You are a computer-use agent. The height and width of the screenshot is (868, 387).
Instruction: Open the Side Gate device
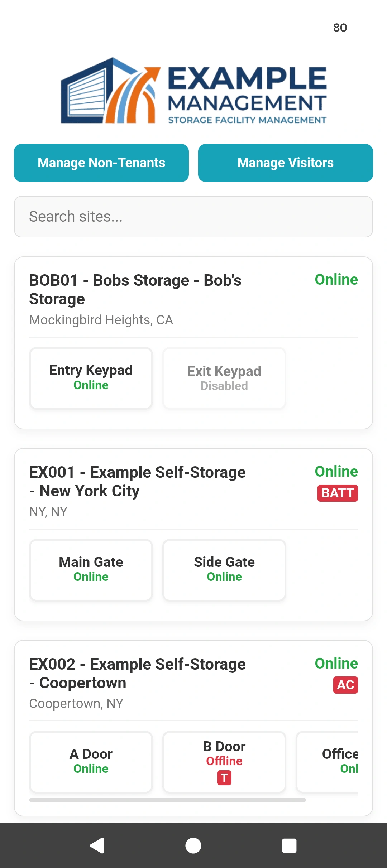224,570
